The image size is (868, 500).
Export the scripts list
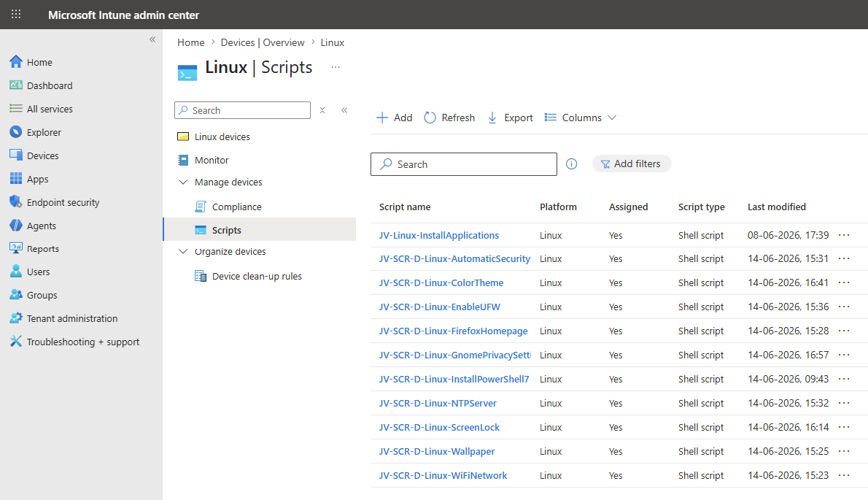tap(510, 118)
